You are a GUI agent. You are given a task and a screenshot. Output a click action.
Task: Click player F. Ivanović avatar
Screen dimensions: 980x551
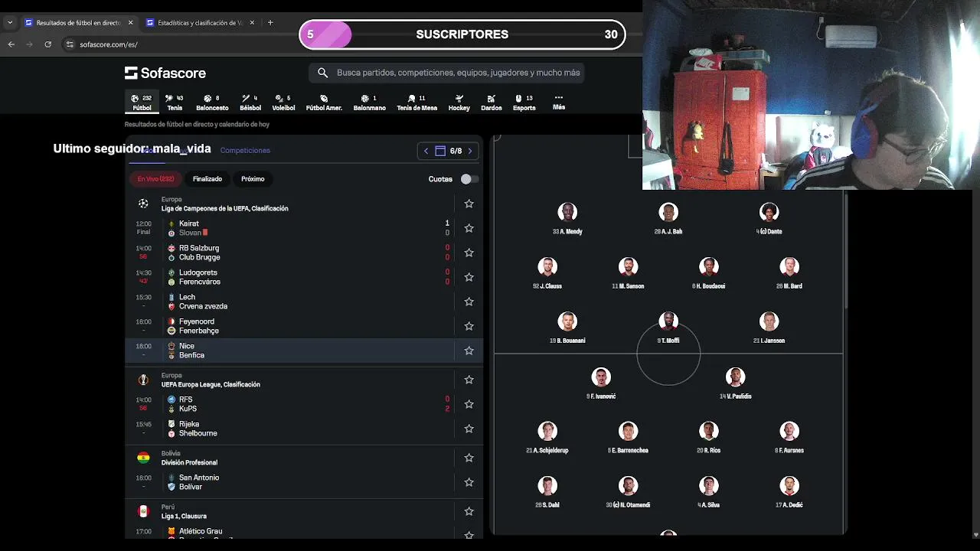click(x=601, y=377)
